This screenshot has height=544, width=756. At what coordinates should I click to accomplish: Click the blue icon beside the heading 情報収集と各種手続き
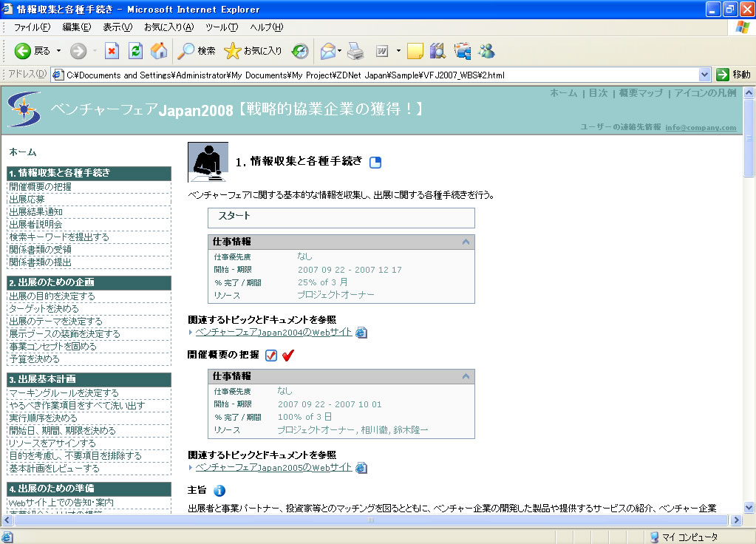coord(375,163)
